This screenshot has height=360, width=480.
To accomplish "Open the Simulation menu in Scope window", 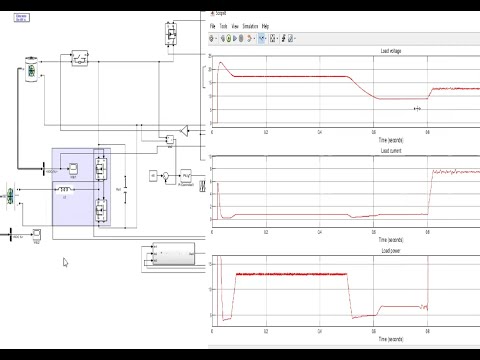I will (x=250, y=26).
